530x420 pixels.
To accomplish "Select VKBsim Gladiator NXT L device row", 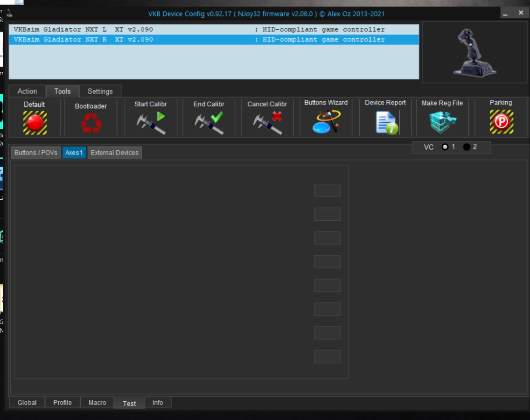I will click(214, 29).
